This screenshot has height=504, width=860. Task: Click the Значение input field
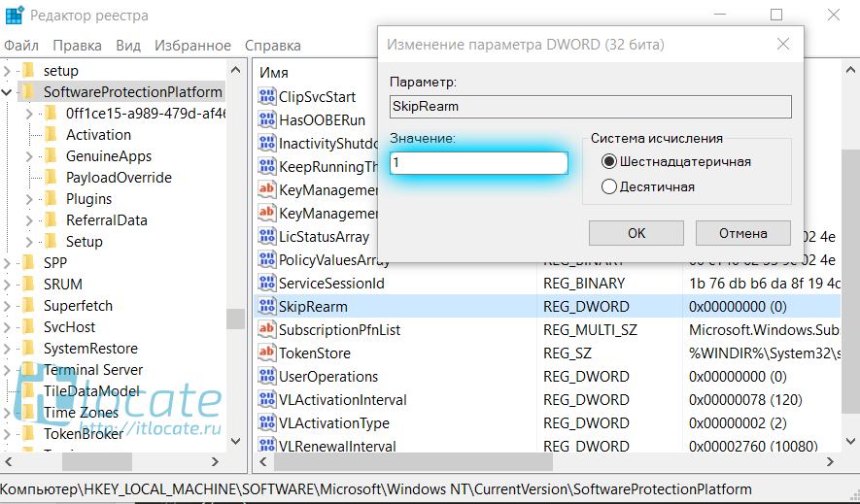click(x=478, y=163)
